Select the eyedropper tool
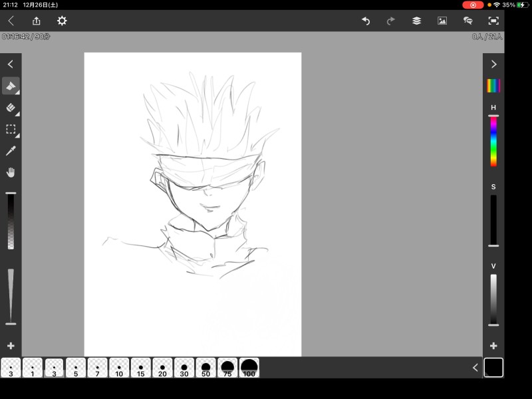The image size is (532, 399). 11,151
